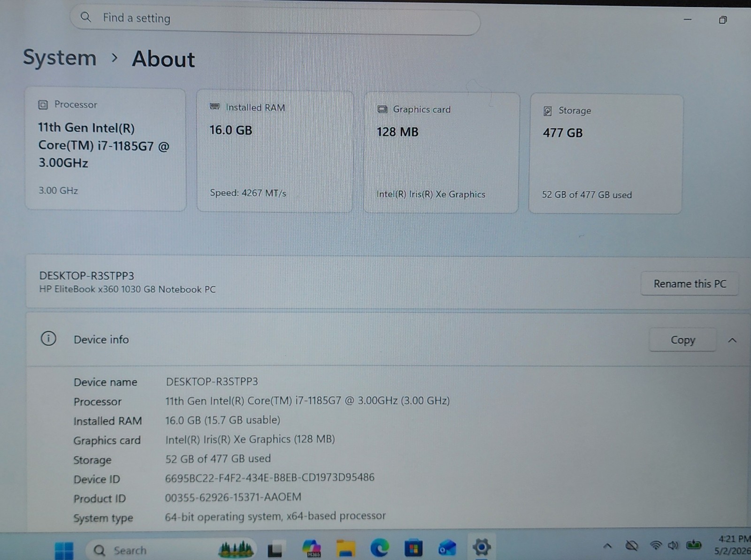Copy the device info
Screen dimensions: 751x560
[x=682, y=340]
